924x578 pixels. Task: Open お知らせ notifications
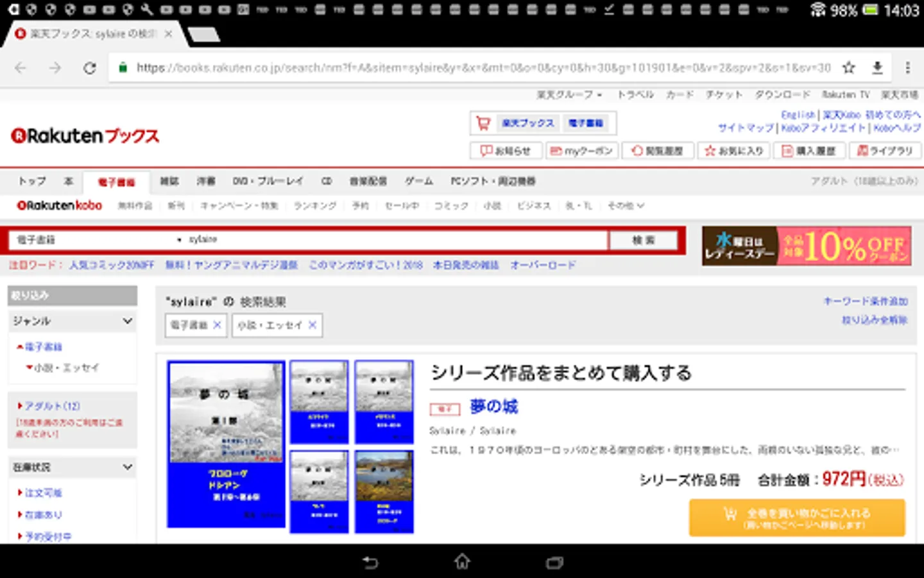coord(506,151)
